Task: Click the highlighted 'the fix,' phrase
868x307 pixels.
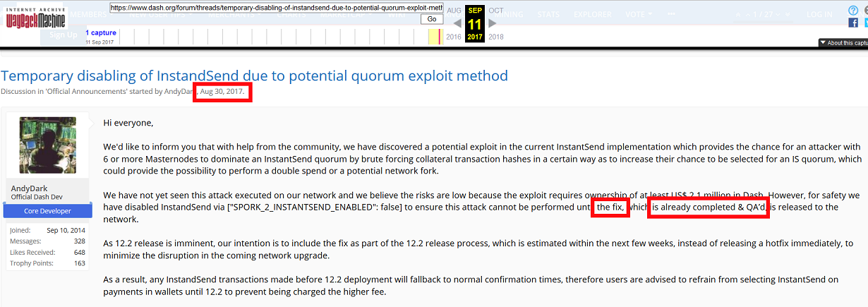Action: (610, 207)
